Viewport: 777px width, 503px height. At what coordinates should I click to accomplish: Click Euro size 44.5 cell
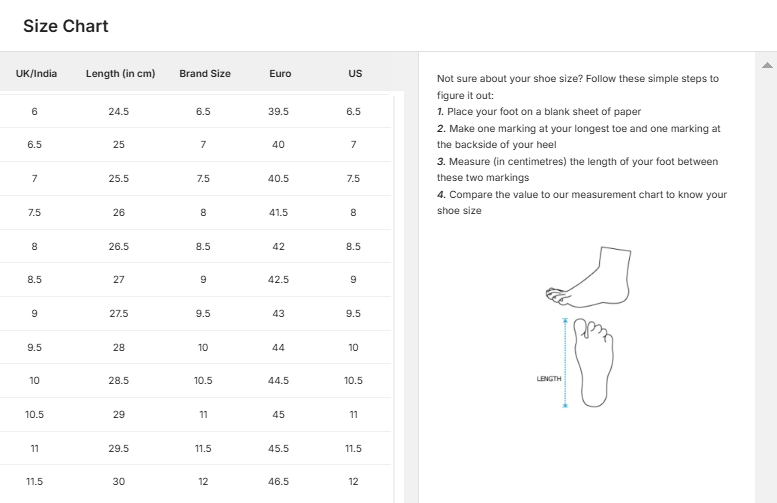(278, 380)
